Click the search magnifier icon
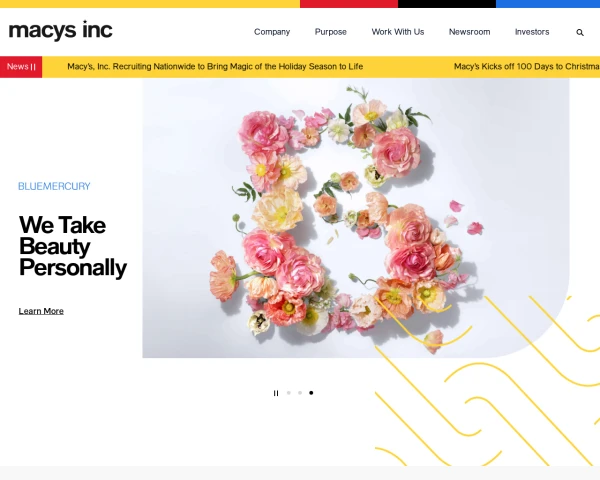 (580, 33)
